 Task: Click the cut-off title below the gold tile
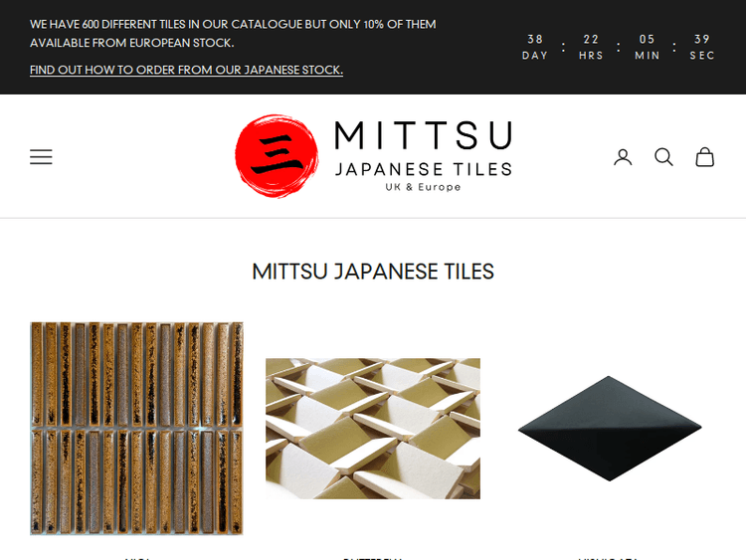[373, 558]
